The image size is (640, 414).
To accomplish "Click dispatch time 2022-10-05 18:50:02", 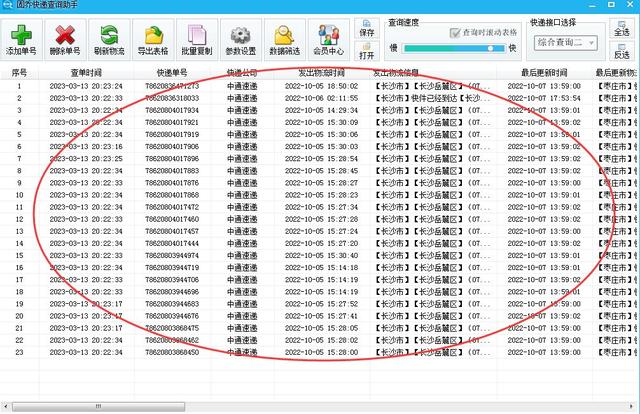I will coord(321,86).
